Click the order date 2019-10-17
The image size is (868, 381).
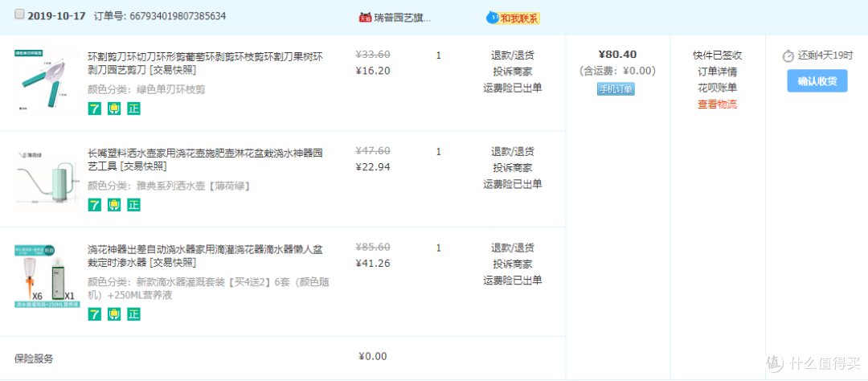coord(56,15)
